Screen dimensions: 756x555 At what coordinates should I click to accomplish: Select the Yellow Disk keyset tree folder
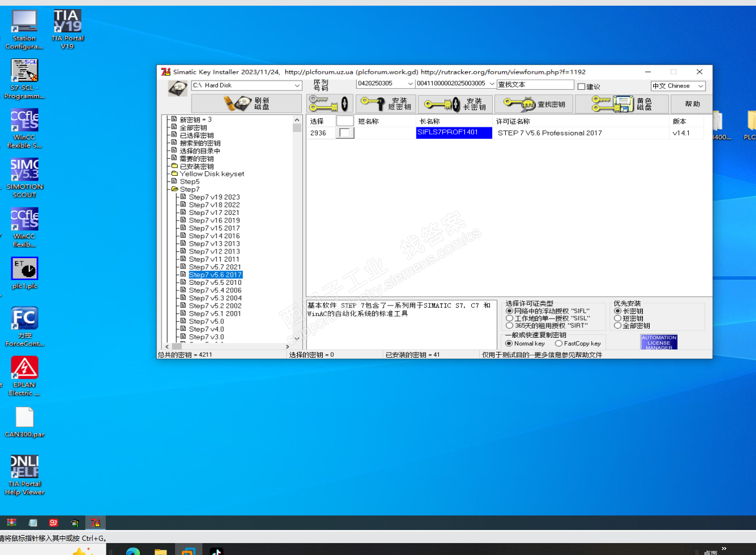pyautogui.click(x=212, y=174)
